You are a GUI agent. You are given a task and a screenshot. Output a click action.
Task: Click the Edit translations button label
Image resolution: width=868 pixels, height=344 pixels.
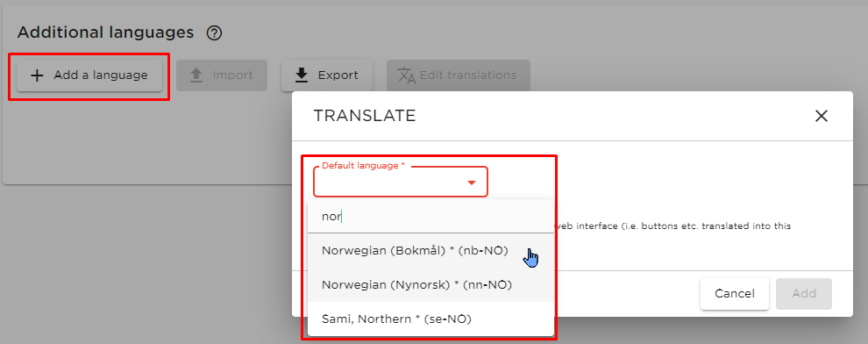[x=468, y=75]
